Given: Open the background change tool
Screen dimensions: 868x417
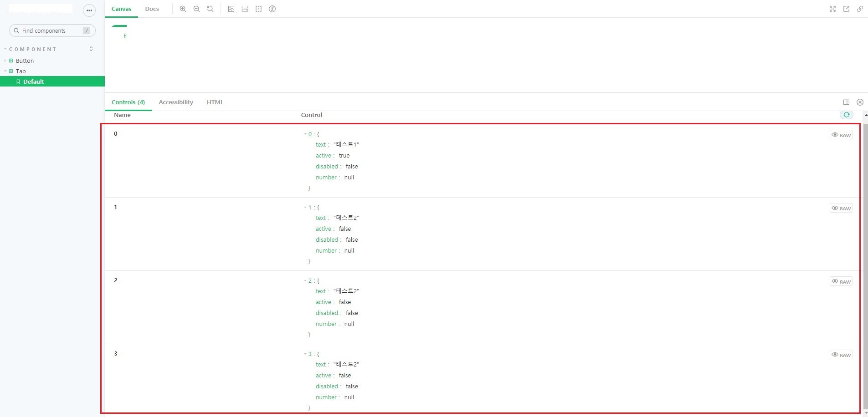Looking at the screenshot, I should click(231, 9).
